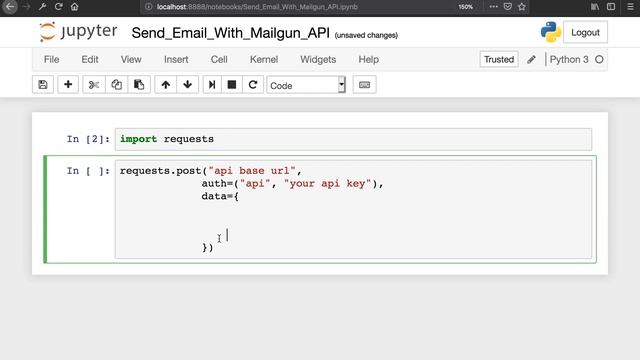The width and height of the screenshot is (640, 360).
Task: Click the (unsaved changes) status text
Action: (366, 36)
